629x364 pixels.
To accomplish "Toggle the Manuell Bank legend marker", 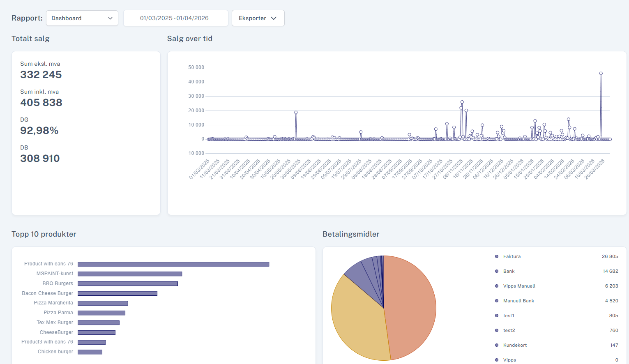I will tap(497, 301).
